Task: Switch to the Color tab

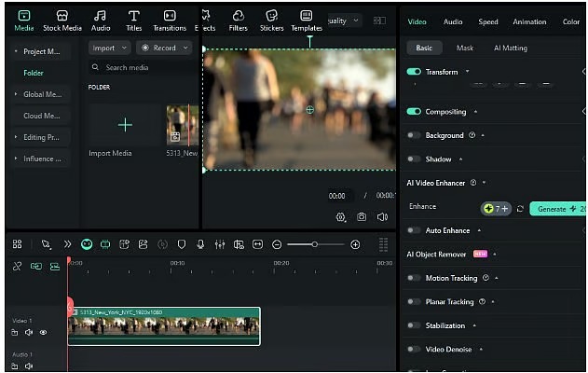Action: point(570,21)
